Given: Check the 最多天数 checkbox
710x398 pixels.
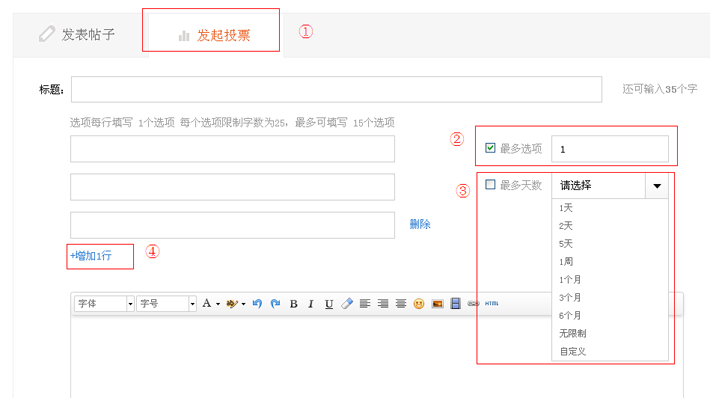Looking at the screenshot, I should coord(490,184).
